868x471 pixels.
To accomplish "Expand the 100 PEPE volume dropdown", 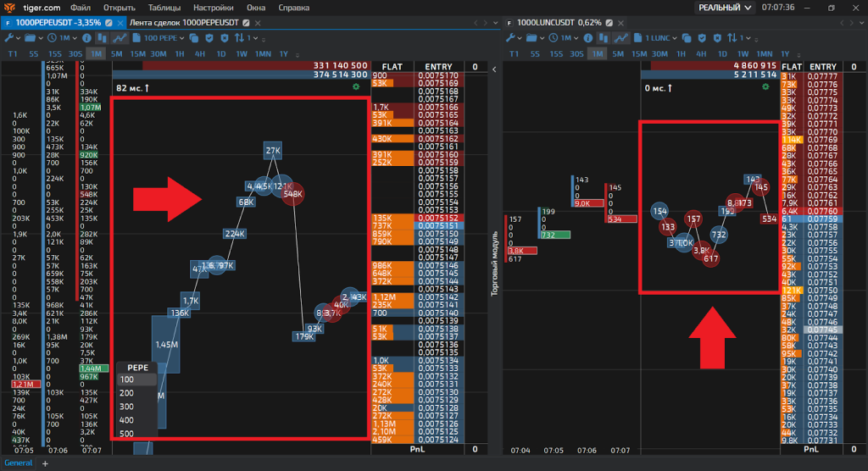I will pyautogui.click(x=164, y=38).
